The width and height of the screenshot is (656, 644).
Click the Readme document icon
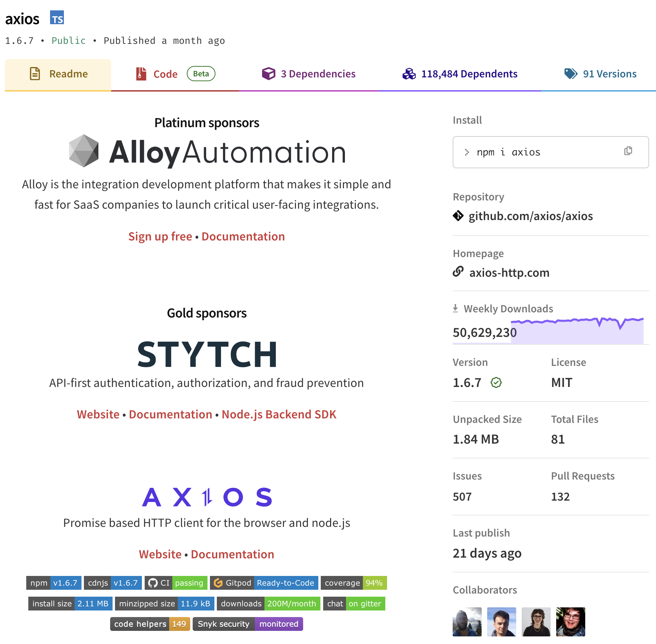(35, 74)
